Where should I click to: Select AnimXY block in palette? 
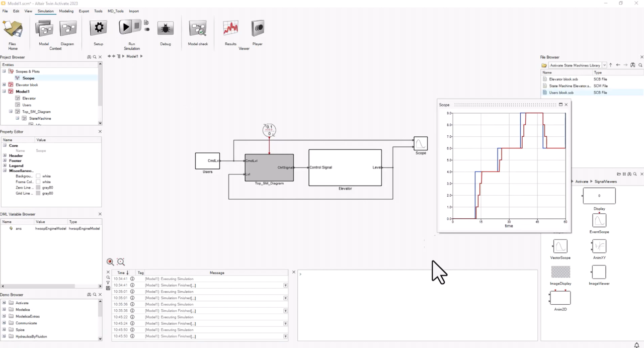(x=599, y=246)
